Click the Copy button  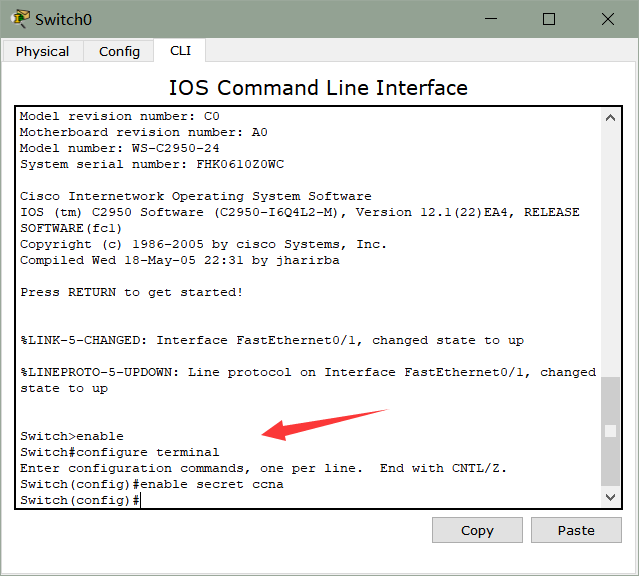coord(477,530)
